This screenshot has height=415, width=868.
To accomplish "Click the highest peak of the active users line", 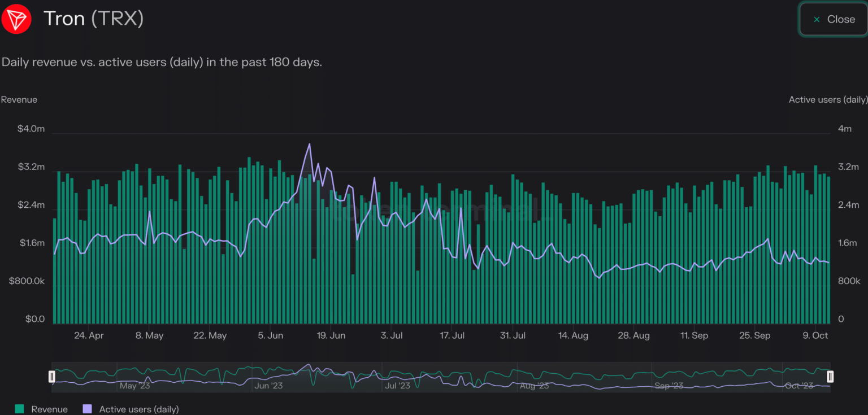I will click(x=309, y=144).
